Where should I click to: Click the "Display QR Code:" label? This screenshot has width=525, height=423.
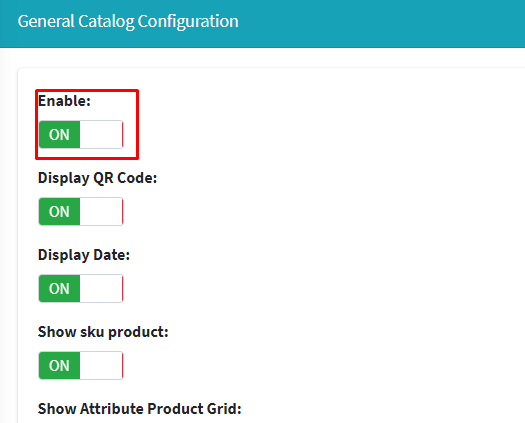[97, 178]
